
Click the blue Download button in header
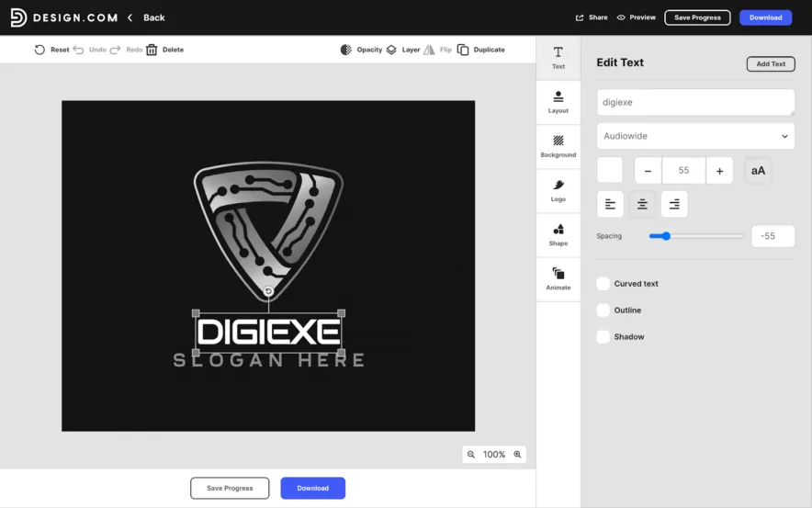(765, 17)
